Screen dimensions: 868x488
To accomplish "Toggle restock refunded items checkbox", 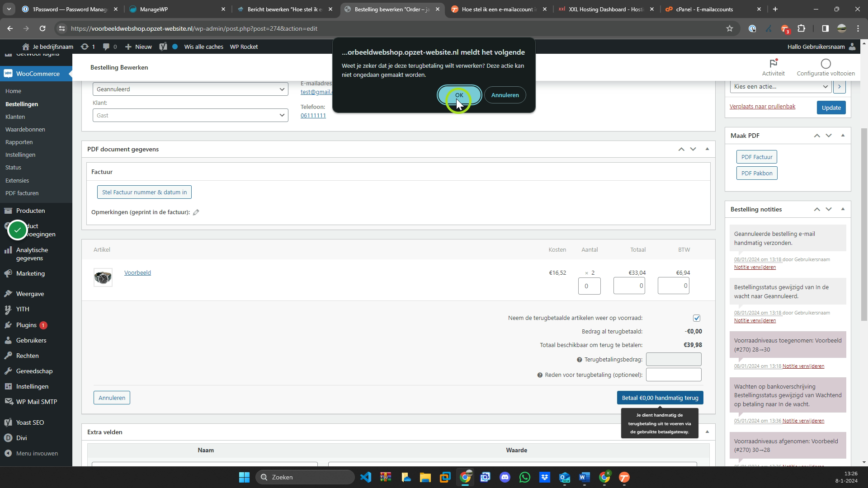I will click(697, 318).
